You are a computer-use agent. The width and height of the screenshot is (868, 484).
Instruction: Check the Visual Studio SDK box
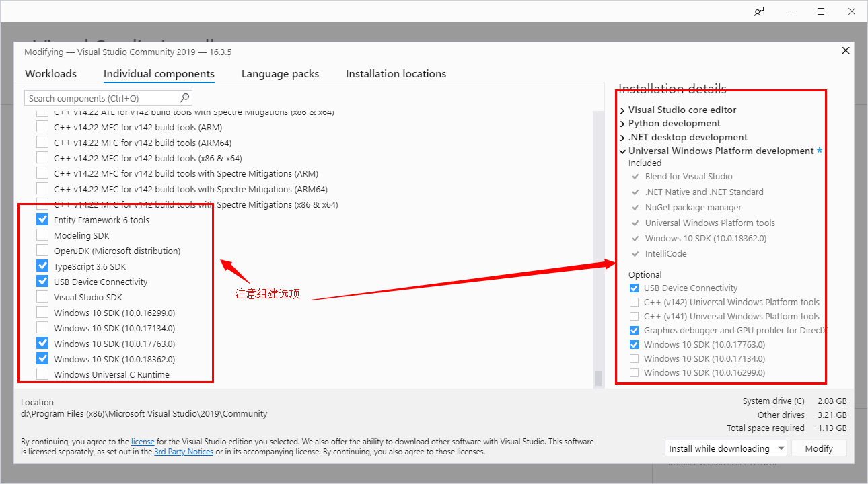coord(42,297)
